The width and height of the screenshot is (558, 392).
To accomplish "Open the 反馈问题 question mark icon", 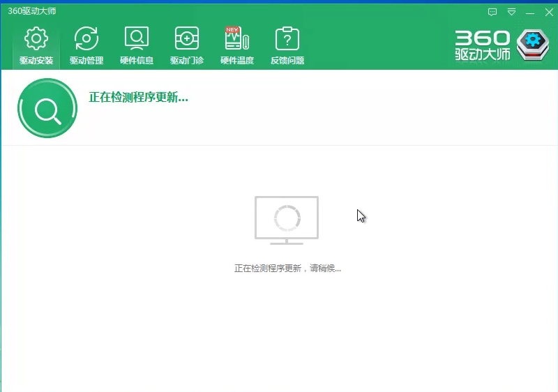I will tap(287, 38).
